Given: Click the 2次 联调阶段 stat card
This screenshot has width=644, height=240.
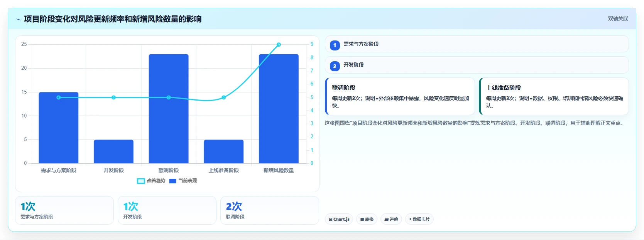Looking at the screenshot, I should pos(270,210).
